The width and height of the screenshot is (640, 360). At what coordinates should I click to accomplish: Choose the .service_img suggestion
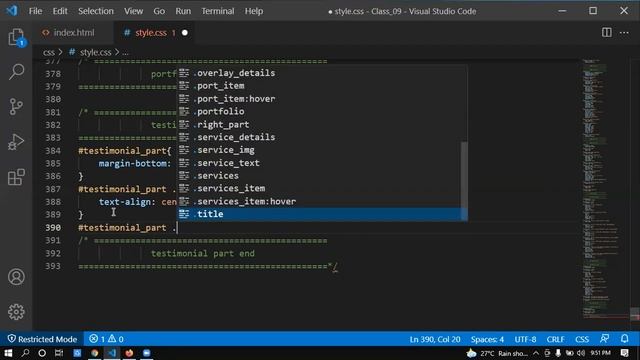(320, 150)
